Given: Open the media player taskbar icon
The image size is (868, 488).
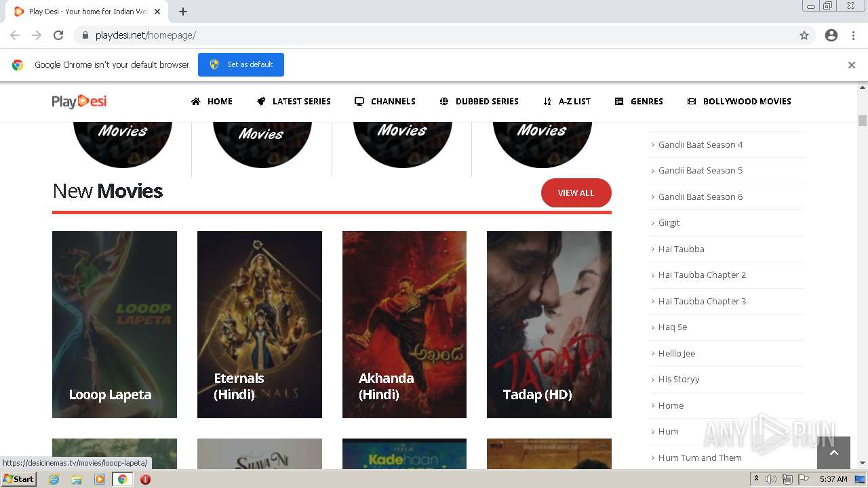Looking at the screenshot, I should click(100, 479).
